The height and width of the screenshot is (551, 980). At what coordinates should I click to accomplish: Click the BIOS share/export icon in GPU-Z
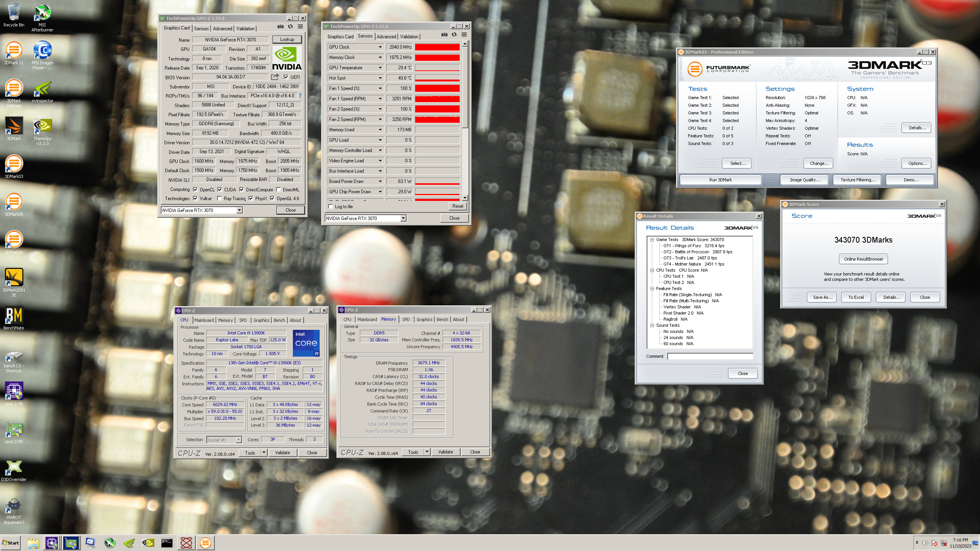pyautogui.click(x=275, y=77)
